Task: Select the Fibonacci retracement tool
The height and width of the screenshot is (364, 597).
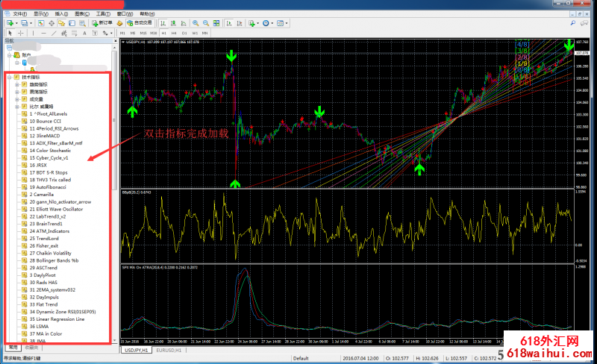Action: click(74, 33)
